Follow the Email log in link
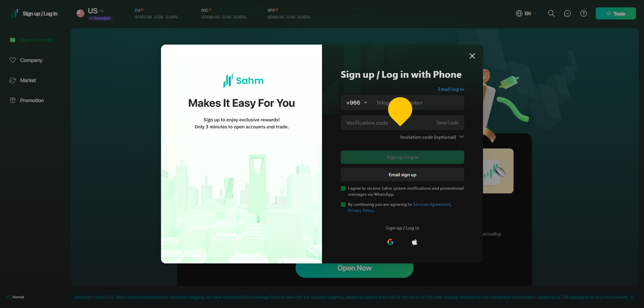Screen dimensions: 644x308 pos(451,89)
